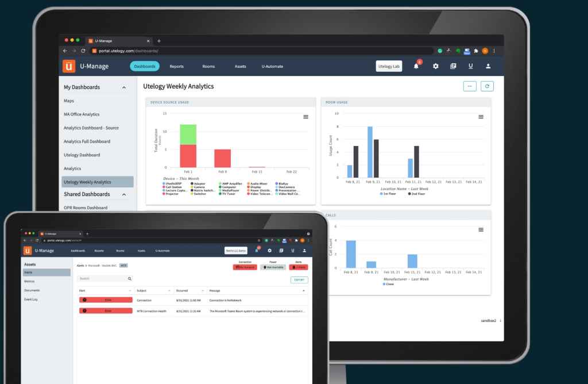Image resolution: width=588 pixels, height=384 pixels.
Task: Click the underlined U icon on the laptop screen
Action: (x=292, y=251)
